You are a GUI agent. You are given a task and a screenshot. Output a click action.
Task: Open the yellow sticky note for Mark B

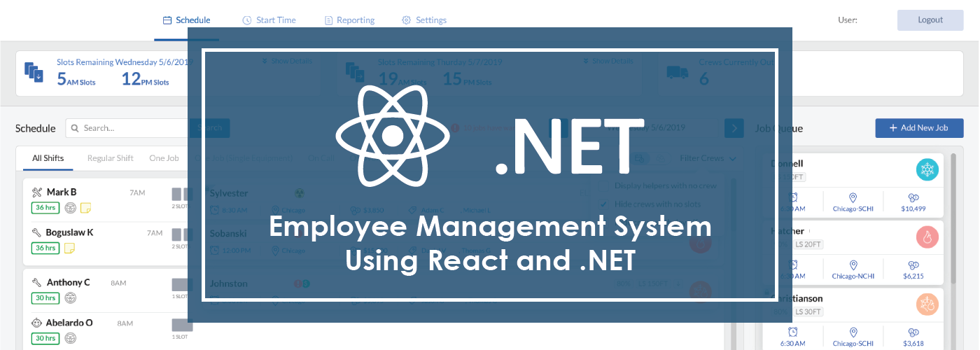[86, 208]
